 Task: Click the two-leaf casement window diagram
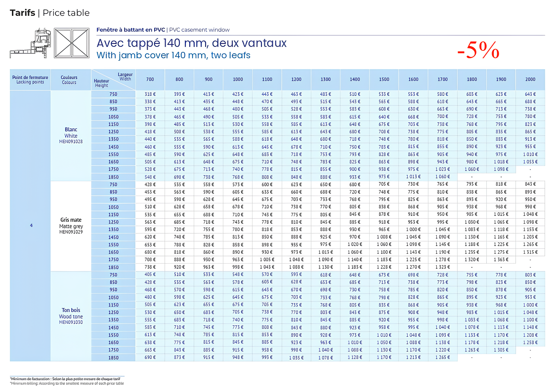pyautogui.click(x=71, y=43)
